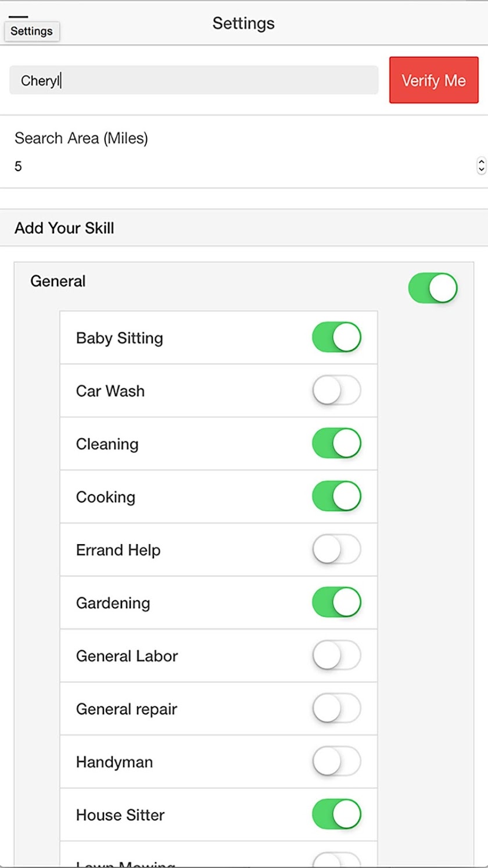Viewport: 488px width, 868px height.
Task: Disable the Gardening skill toggle
Action: [x=336, y=602]
